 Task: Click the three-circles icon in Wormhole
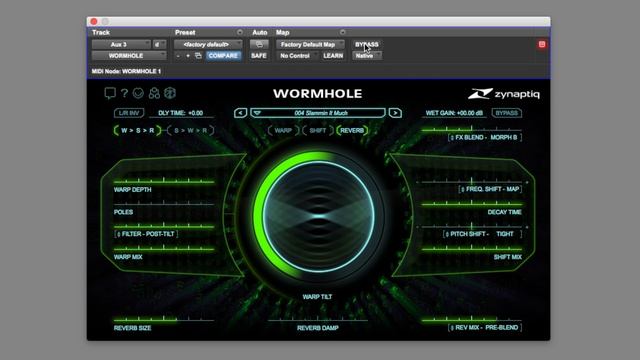(x=154, y=93)
